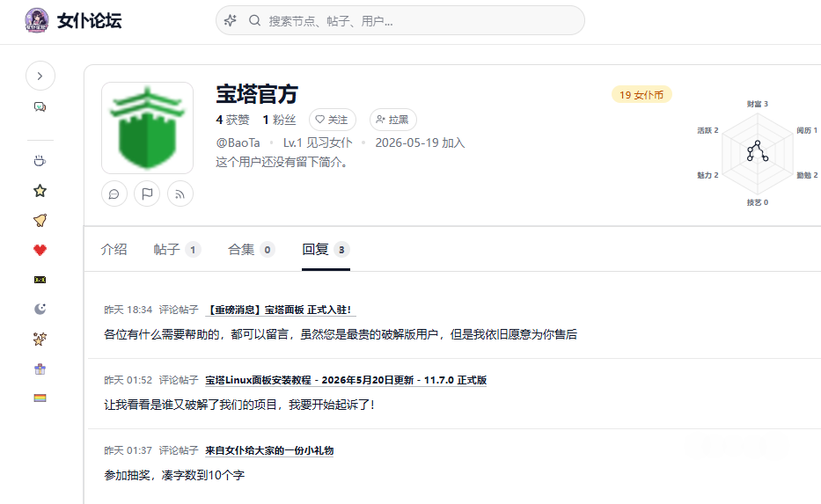The height and width of the screenshot is (504, 821).
Task: Click the 这个用户还没有留下简介 bio text
Action: pos(282,162)
